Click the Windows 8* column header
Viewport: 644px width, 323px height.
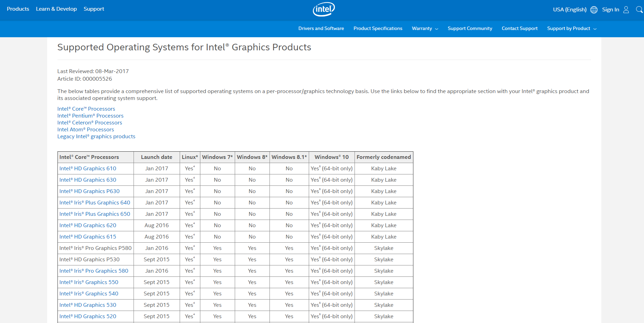252,157
